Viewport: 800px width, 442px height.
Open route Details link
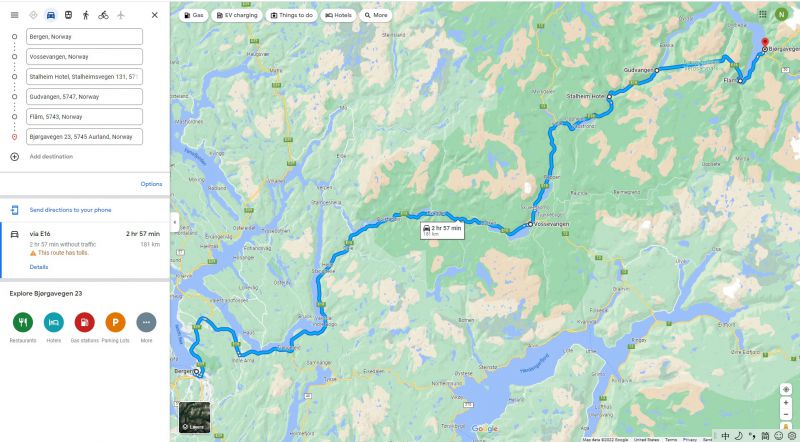pyautogui.click(x=39, y=267)
